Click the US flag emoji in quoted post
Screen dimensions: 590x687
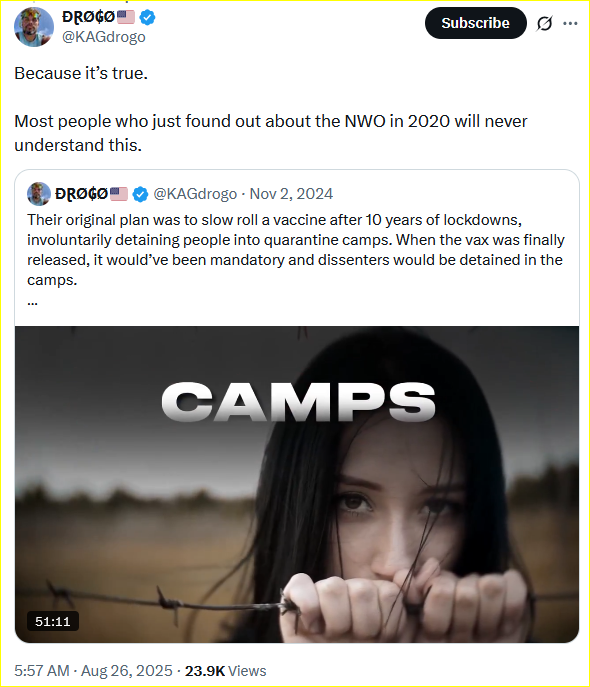tap(119, 194)
